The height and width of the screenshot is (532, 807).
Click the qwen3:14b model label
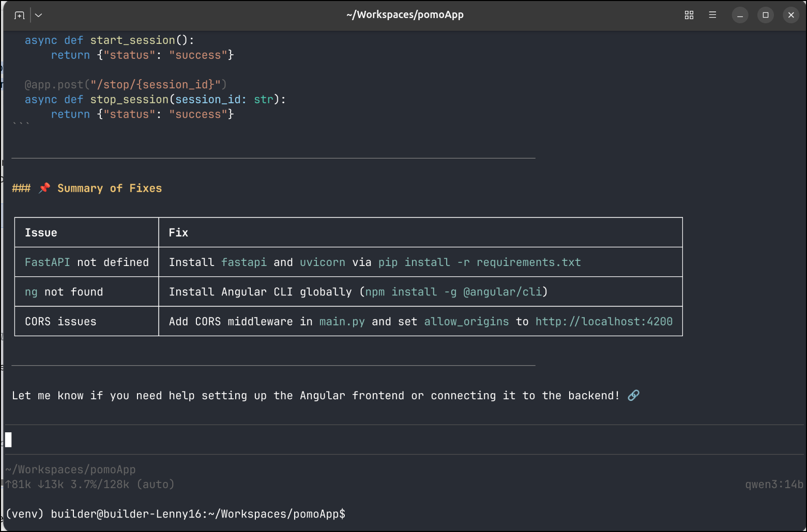pyautogui.click(x=774, y=484)
